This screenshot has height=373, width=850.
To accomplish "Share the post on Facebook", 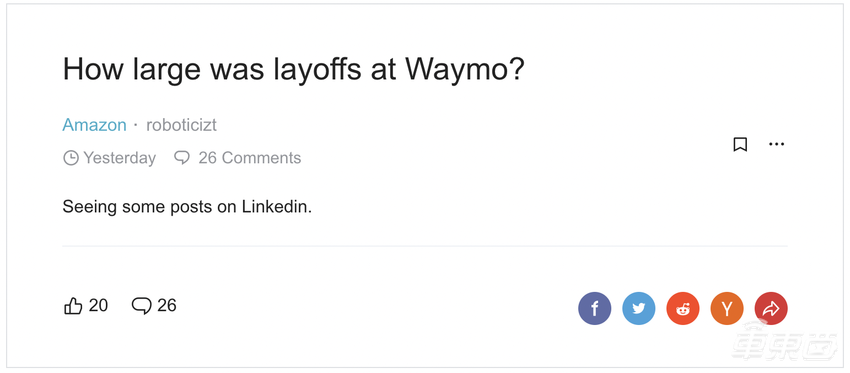I will click(594, 308).
